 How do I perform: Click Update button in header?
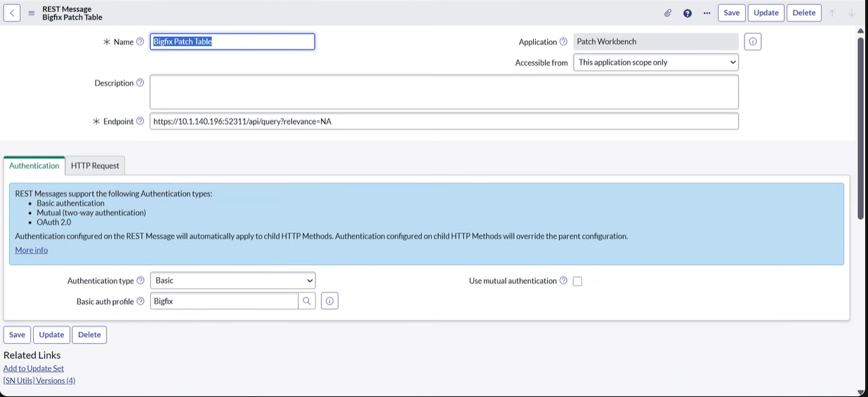[766, 13]
